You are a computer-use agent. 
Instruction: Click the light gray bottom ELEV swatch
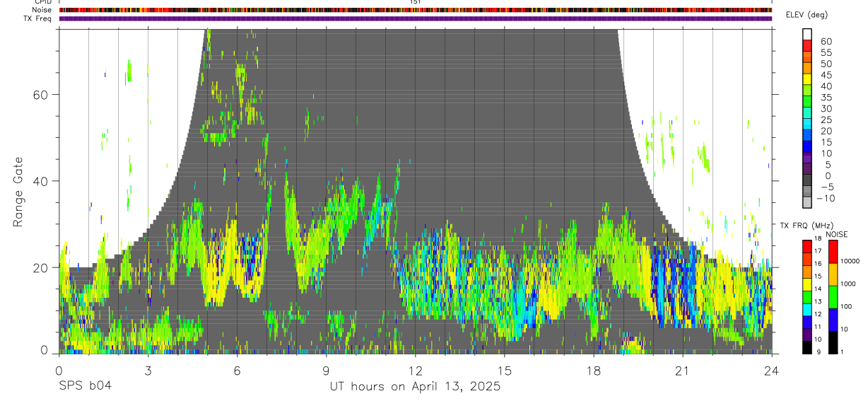pos(808,202)
